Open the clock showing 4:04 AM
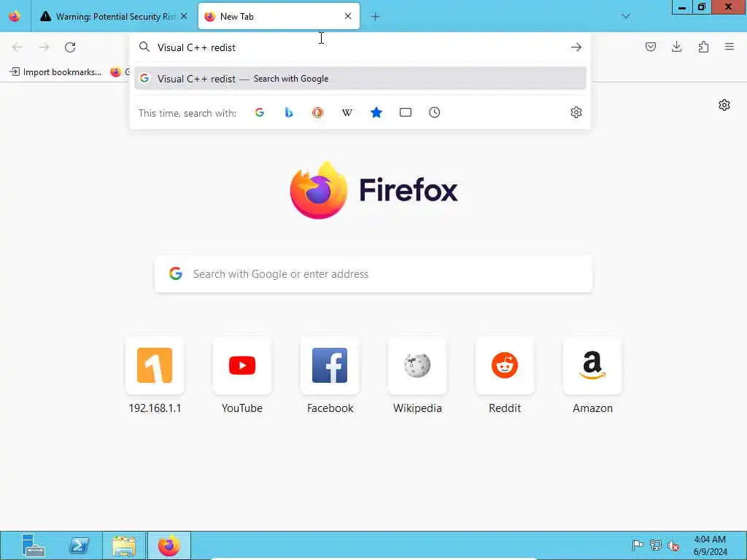This screenshot has width=747, height=560. 710,545
